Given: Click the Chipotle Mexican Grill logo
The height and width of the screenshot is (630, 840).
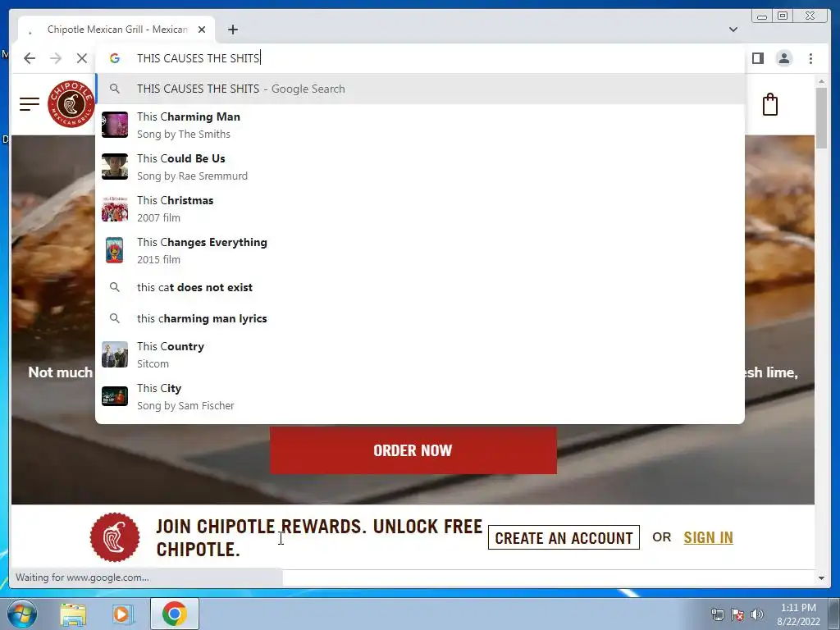Looking at the screenshot, I should 71,104.
